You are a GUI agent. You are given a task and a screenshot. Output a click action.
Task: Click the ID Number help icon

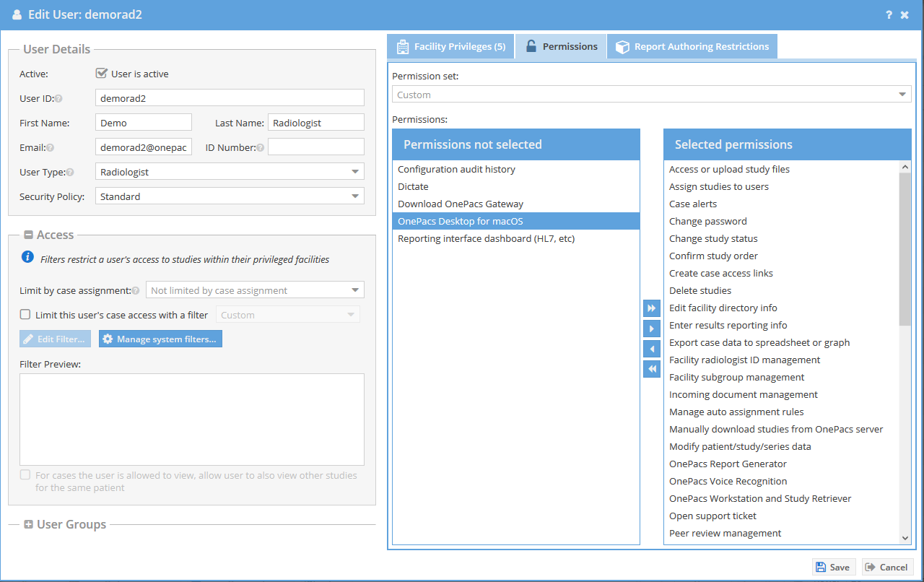[261, 148]
